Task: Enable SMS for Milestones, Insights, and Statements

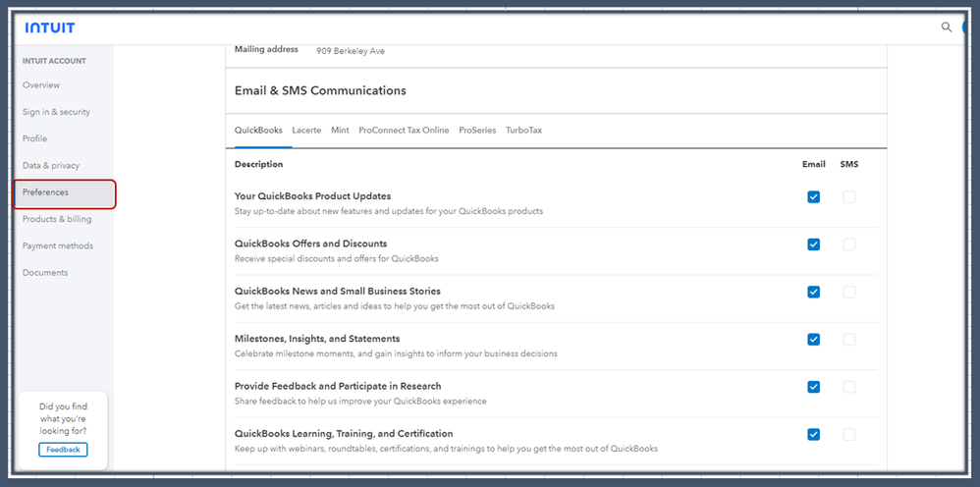Action: 849,340
